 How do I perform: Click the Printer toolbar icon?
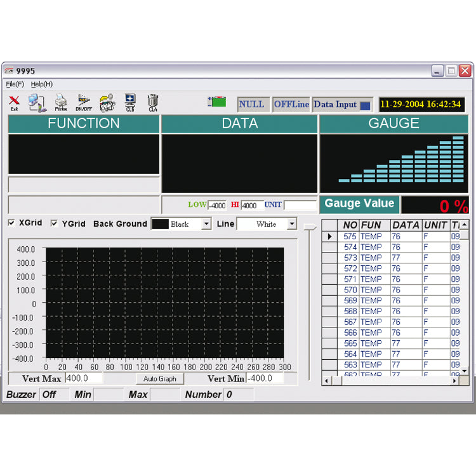click(61, 102)
